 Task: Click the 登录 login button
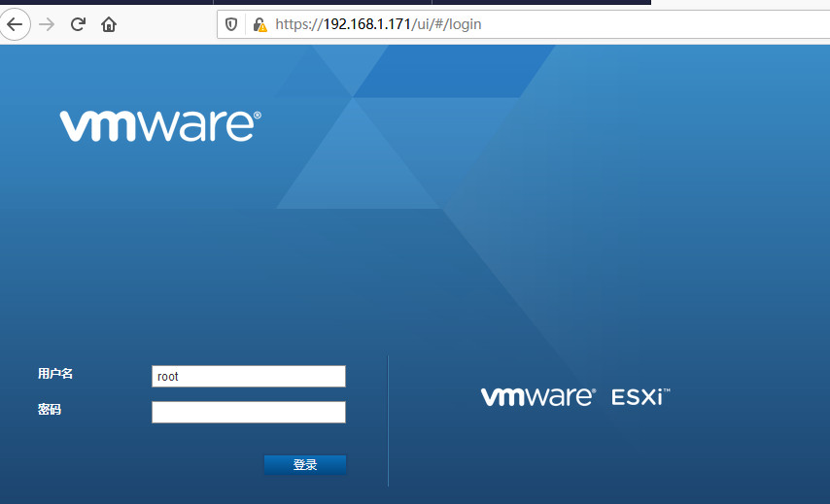305,465
